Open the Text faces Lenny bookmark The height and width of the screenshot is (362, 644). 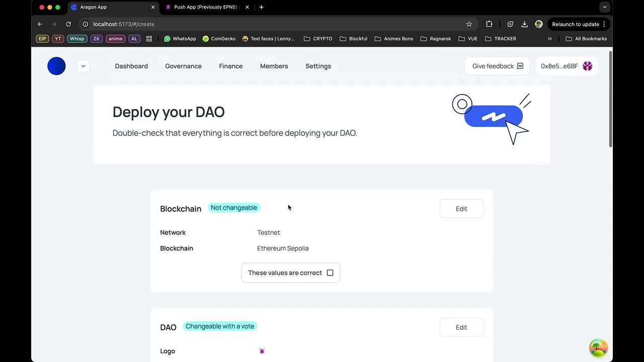(268, 39)
